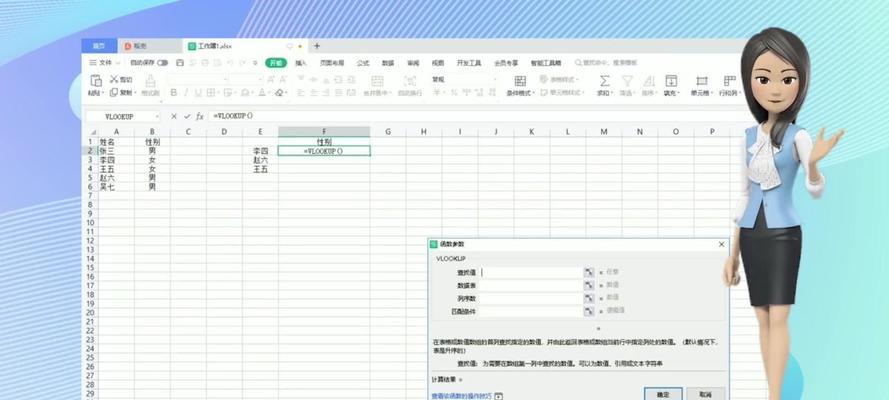Click the 确定 OK button in dialog
The image size is (889, 400).
pyautogui.click(x=663, y=394)
